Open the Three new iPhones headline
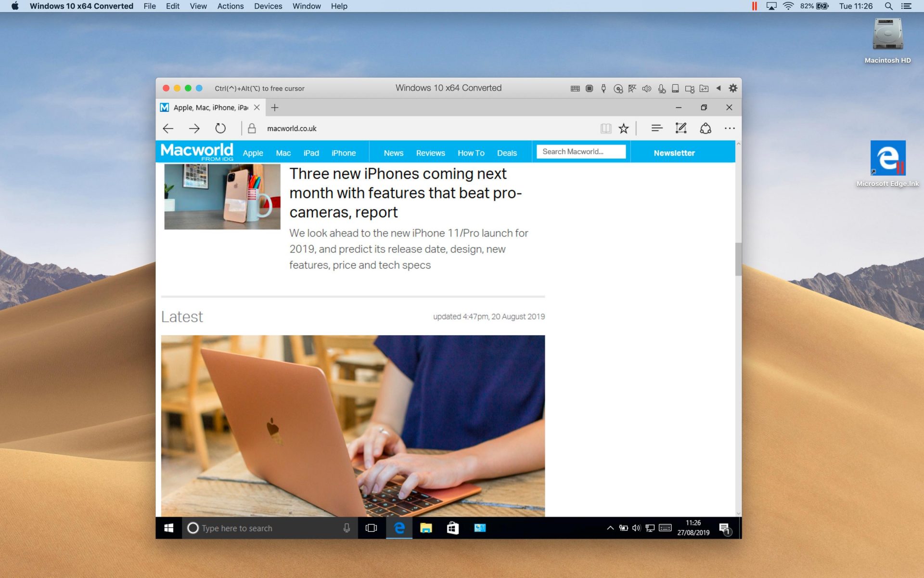924x578 pixels. point(405,193)
